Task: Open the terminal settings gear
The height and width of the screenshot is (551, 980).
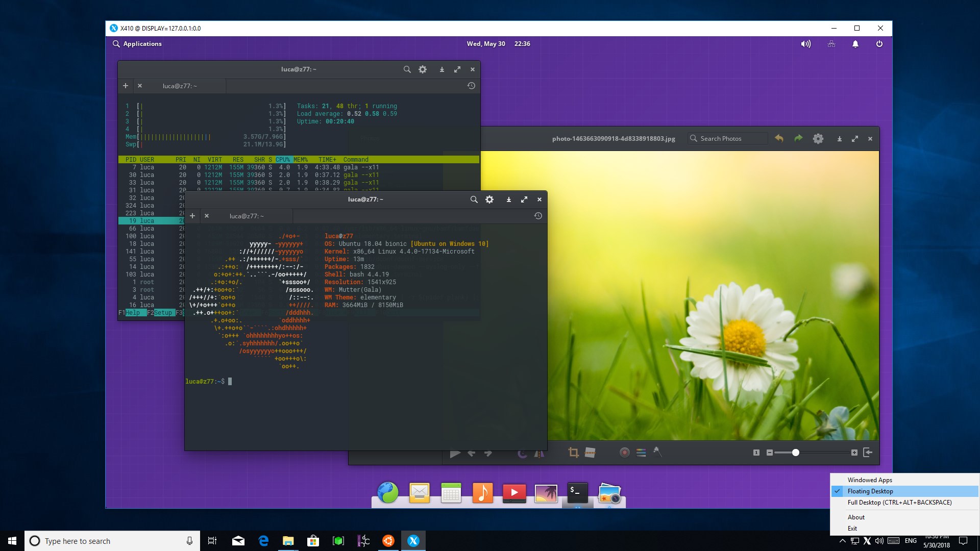Action: tap(489, 199)
